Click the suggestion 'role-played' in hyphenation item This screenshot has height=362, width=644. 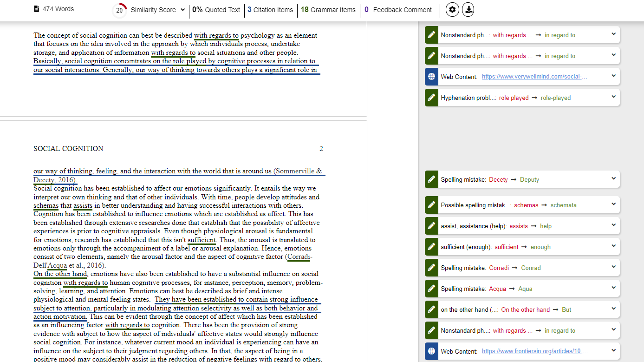(556, 98)
